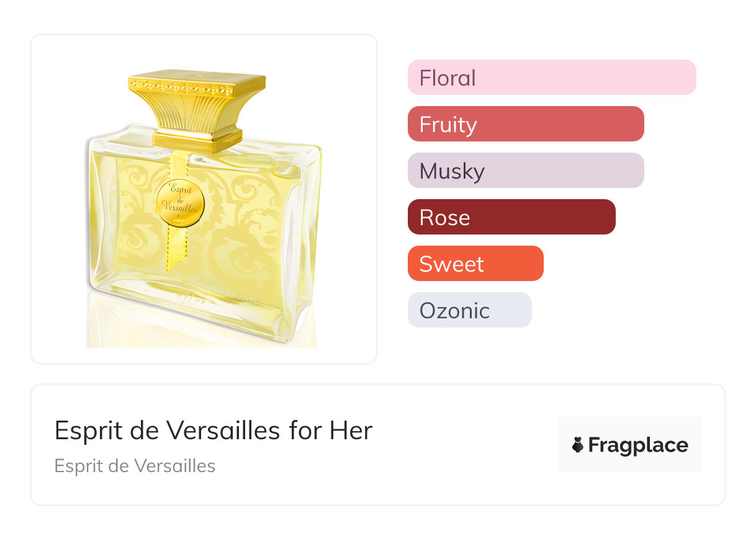
Task: Click the Fragplace wordmark text
Action: pos(637,445)
